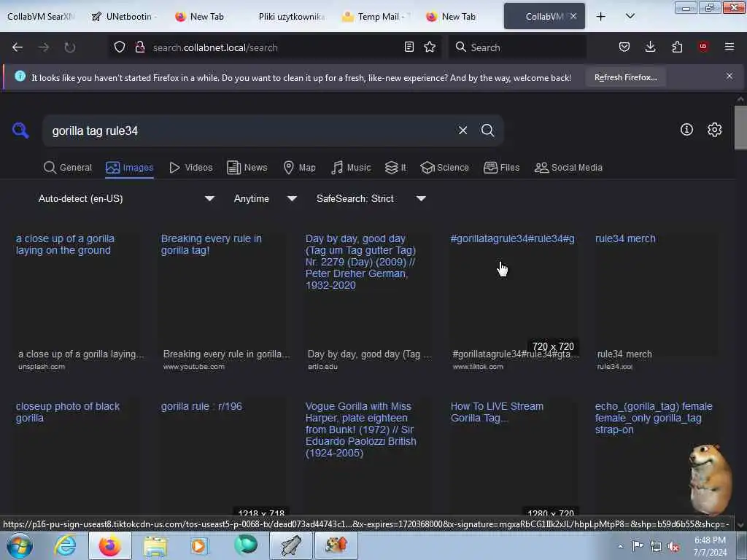This screenshot has width=747, height=560.
Task: Open Windows Explorer folder from taskbar
Action: (x=155, y=546)
